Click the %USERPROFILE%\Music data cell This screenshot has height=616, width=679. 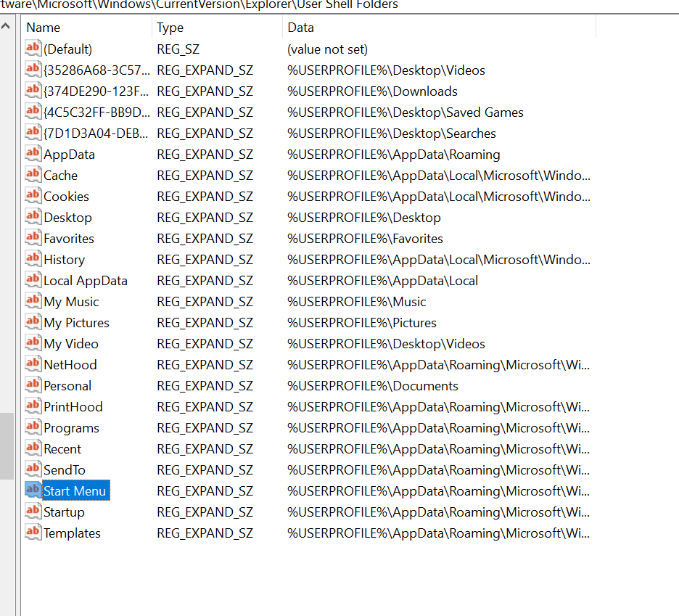click(x=356, y=302)
